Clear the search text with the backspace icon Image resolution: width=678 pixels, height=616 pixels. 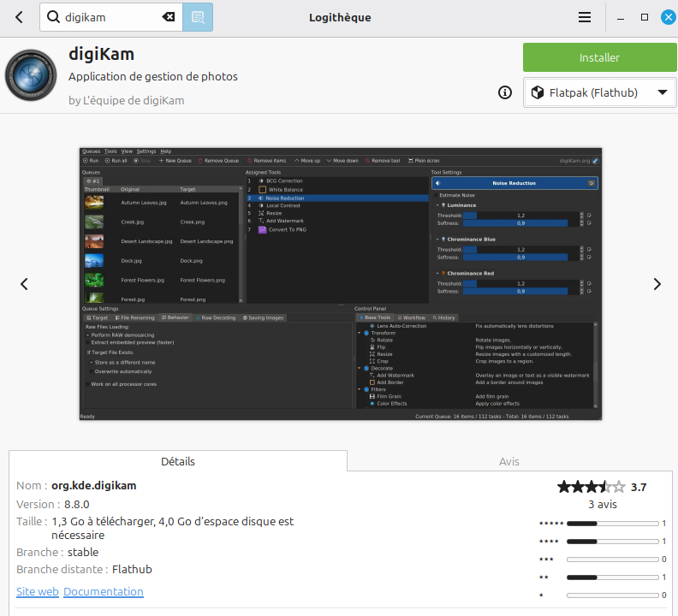[x=169, y=17]
